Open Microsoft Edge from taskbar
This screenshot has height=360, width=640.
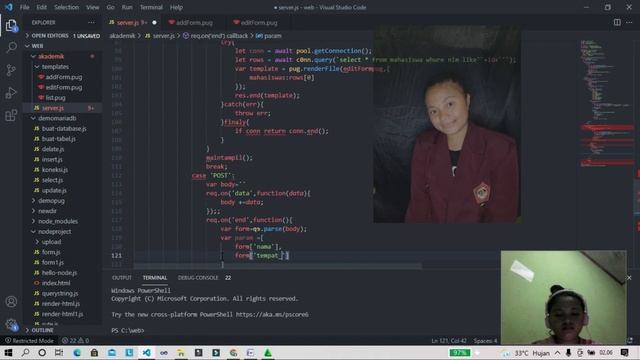click(x=77, y=353)
